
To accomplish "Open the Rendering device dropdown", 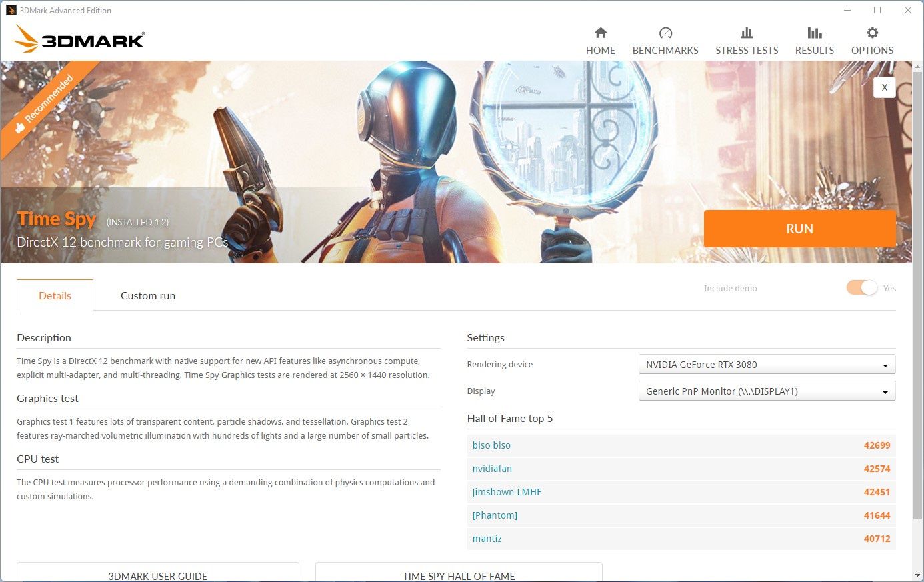I will (767, 365).
